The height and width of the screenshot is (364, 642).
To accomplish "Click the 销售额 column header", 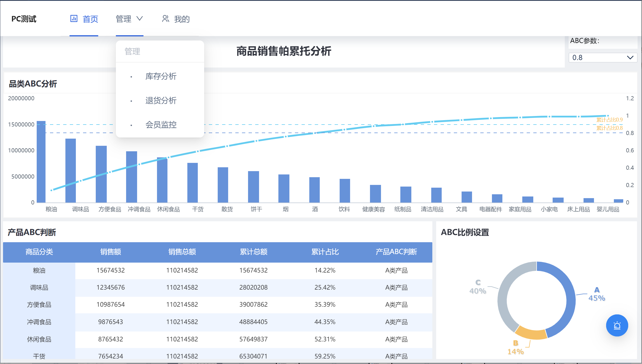I will [x=111, y=252].
